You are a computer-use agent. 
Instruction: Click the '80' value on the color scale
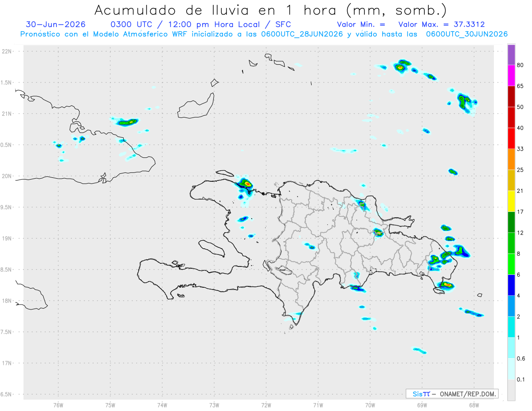(x=520, y=66)
